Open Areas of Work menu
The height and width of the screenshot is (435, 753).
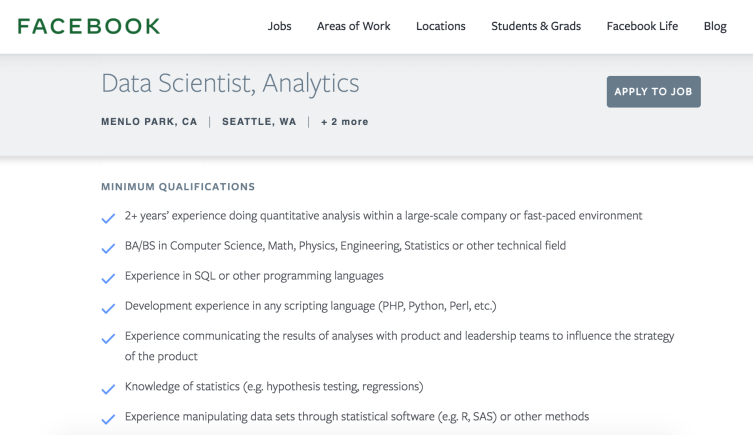point(354,26)
